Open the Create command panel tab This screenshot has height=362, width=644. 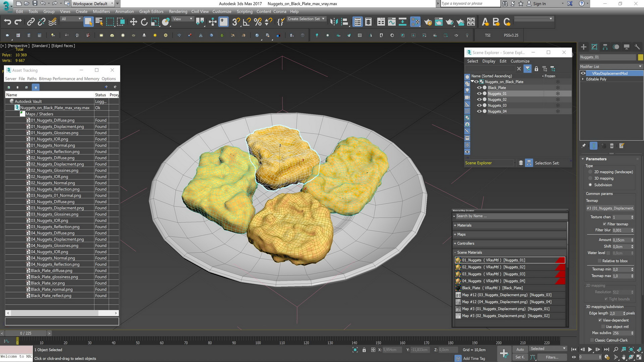pos(584,47)
